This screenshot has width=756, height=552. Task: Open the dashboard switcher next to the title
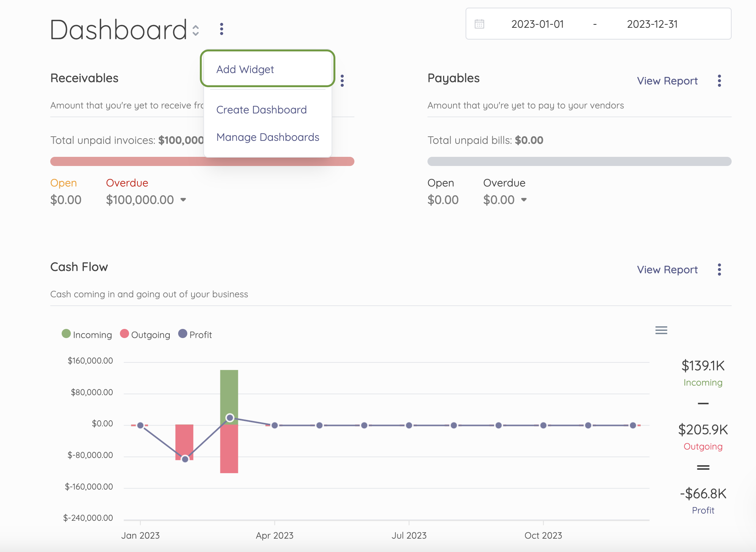195,30
